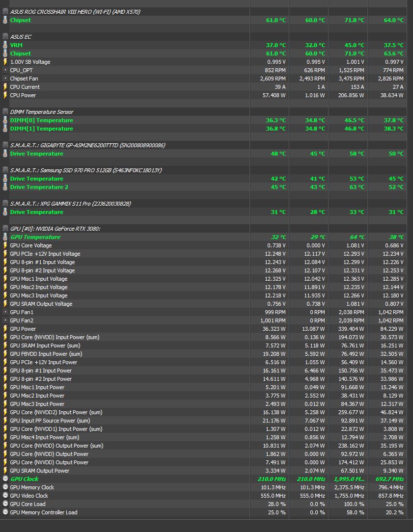Viewport: 413px width, 532px height.
Task: Click the icon beside GPU Memory Controller Load
Action: click(5, 512)
